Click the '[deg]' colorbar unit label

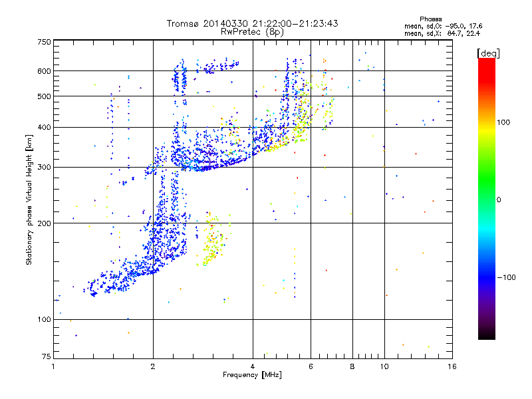(x=488, y=53)
